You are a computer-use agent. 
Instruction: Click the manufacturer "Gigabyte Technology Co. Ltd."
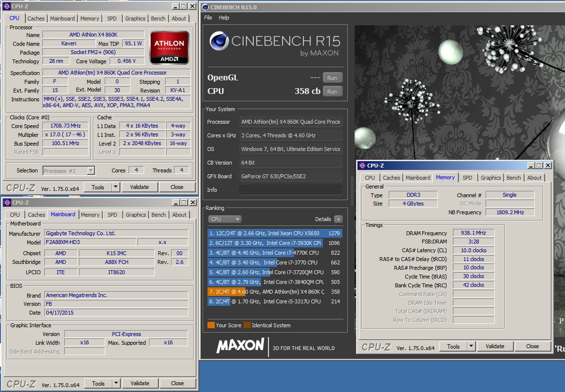pos(116,233)
